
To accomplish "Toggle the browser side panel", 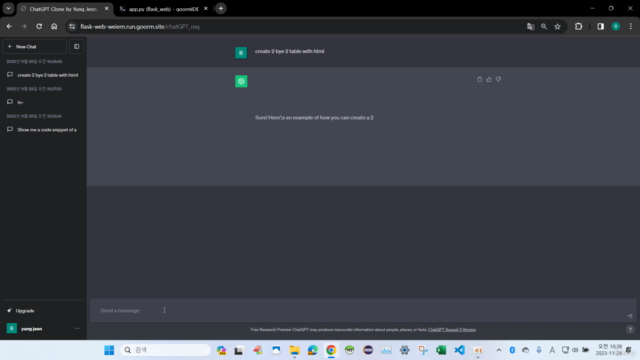I will click(x=600, y=27).
